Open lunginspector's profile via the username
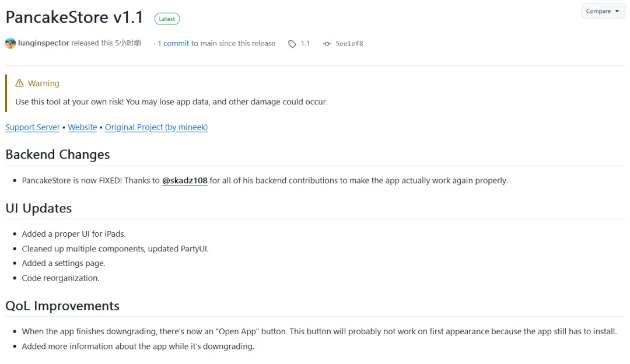The image size is (630, 364). [44, 43]
